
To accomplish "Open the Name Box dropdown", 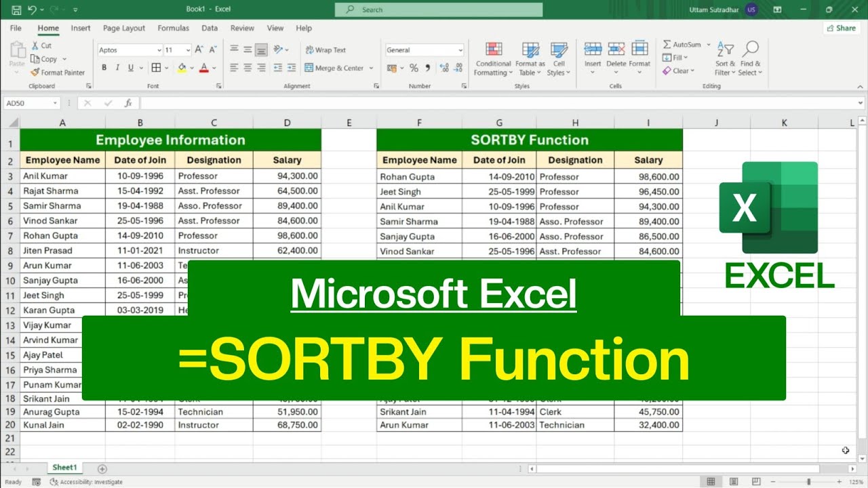I will point(56,103).
